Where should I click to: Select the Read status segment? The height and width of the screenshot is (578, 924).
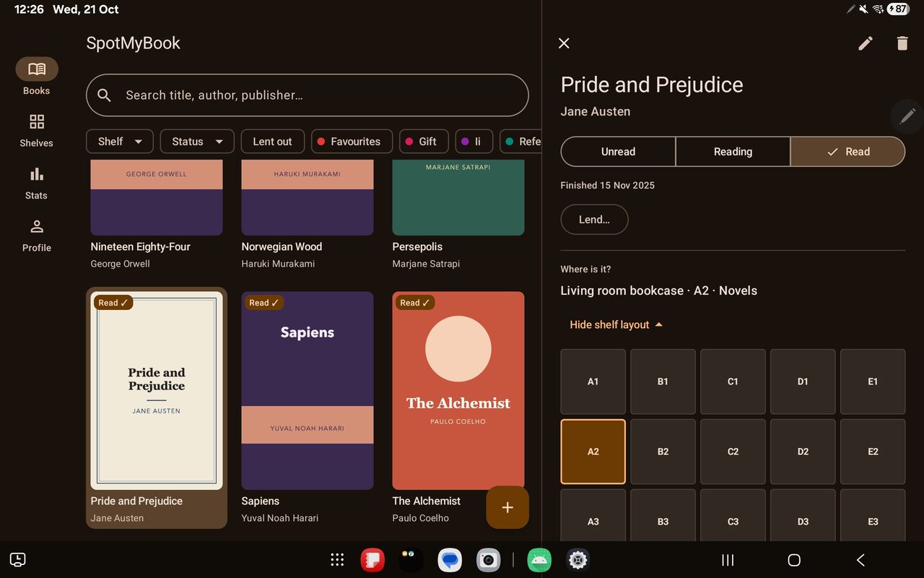click(847, 152)
